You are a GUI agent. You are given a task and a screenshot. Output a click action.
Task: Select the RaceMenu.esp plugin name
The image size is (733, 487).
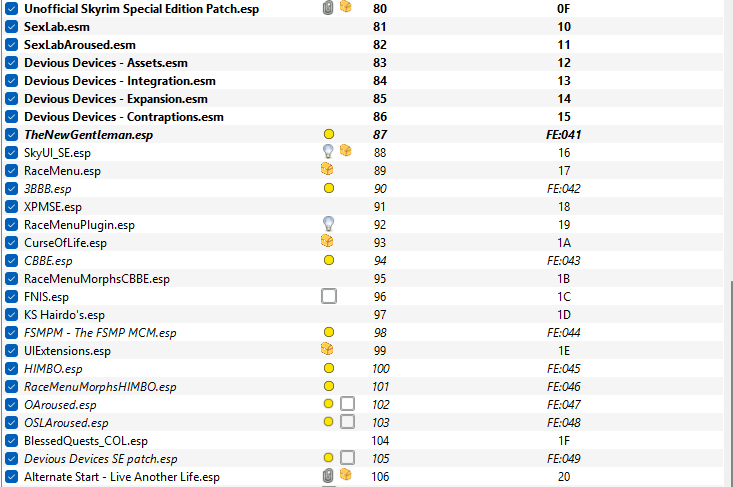coord(62,171)
